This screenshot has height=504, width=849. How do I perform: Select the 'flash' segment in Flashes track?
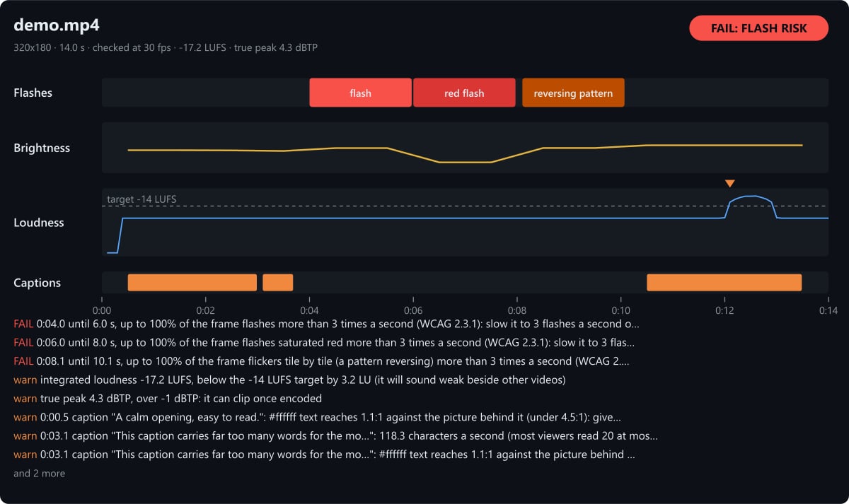(x=360, y=93)
